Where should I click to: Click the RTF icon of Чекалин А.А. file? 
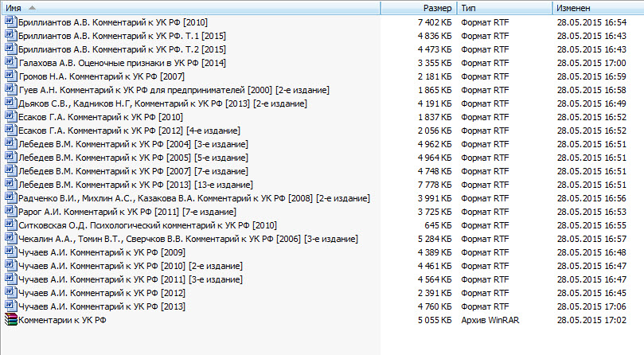coord(10,239)
